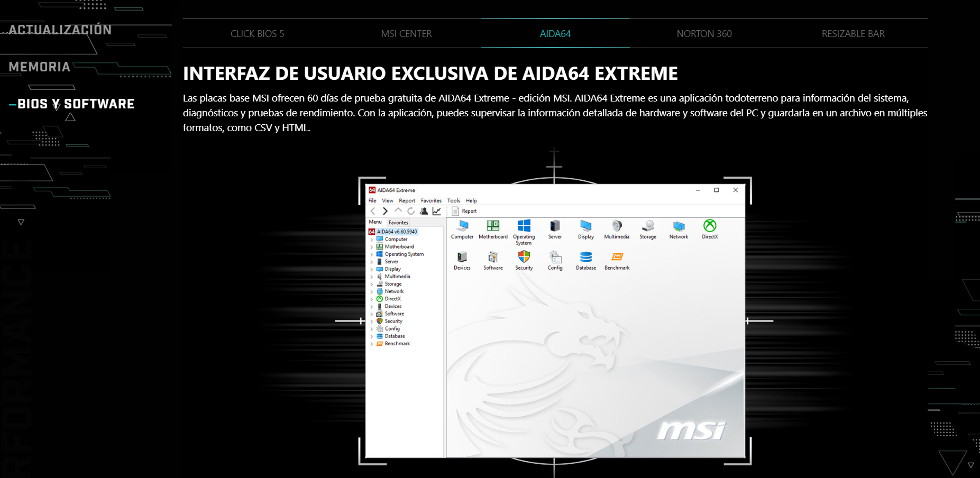Switch to the NORTON 360 tab

[704, 34]
